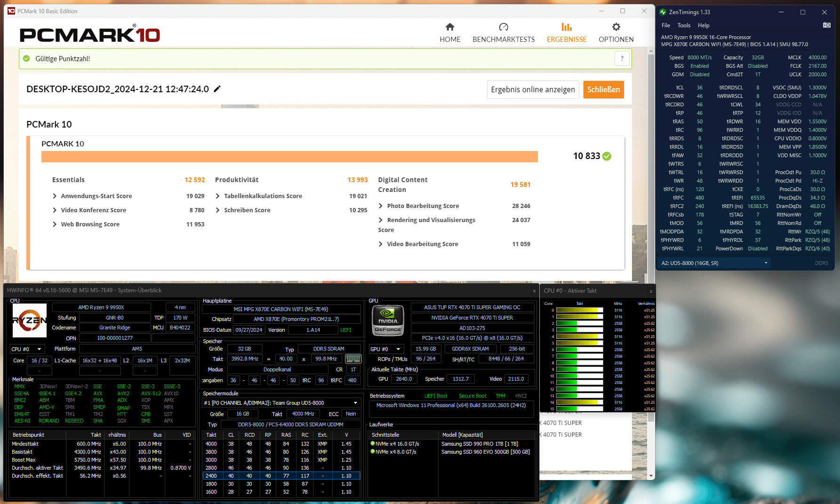The image size is (840, 504).
Task: Select the 2400 memory timing row
Action: [281, 476]
